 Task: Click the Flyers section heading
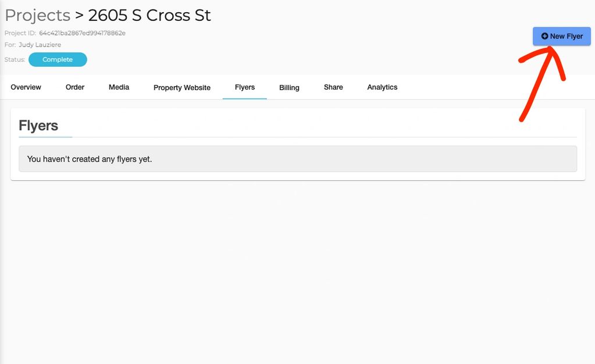[38, 126]
